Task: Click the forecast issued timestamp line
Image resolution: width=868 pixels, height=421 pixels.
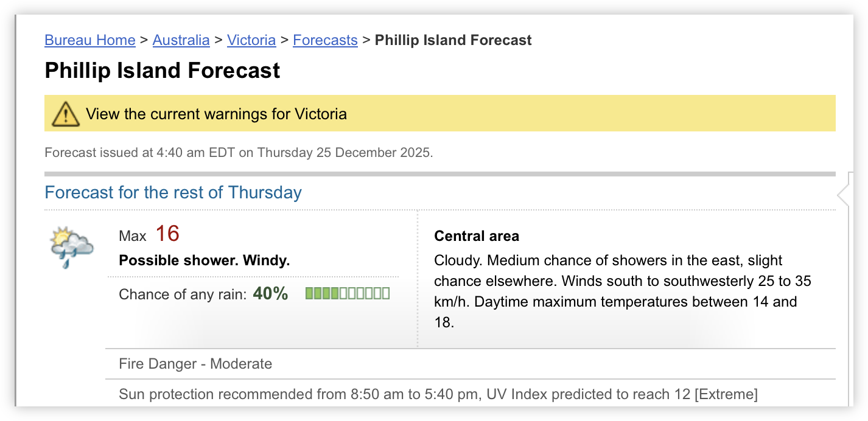Action: point(238,152)
